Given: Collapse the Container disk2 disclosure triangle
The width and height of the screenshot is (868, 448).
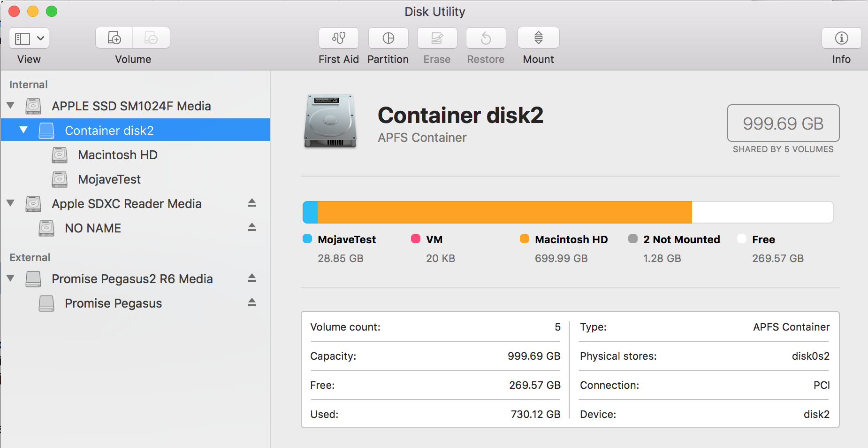Looking at the screenshot, I should pos(23,130).
